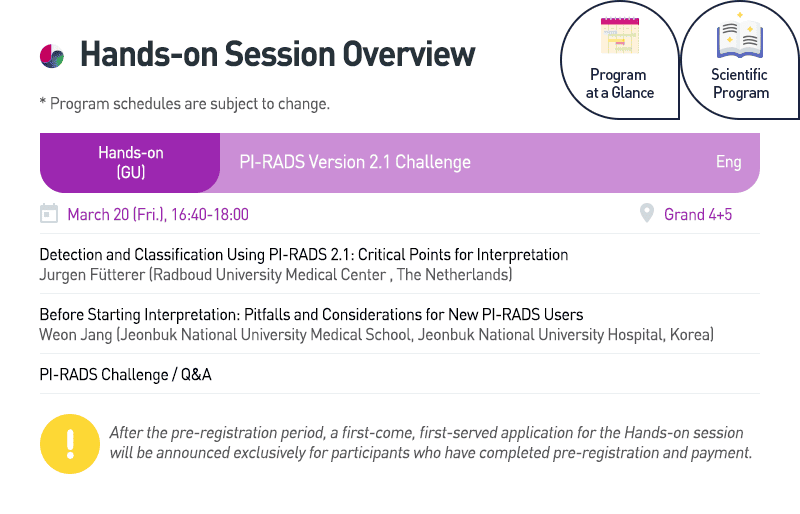The width and height of the screenshot is (800, 514).
Task: Click the March 20 (Fri.), 16:40-18:00 date text
Action: coord(158,214)
